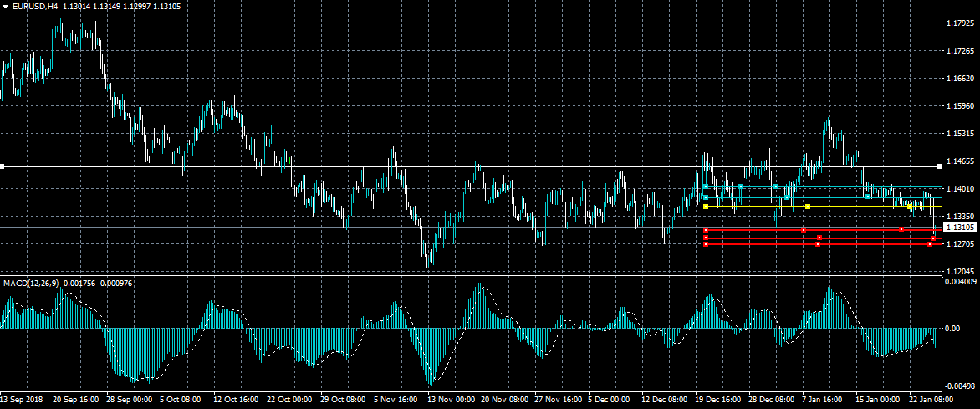
Task: Grab the yellow line's leftmost anchor point
Action: pyautogui.click(x=707, y=207)
